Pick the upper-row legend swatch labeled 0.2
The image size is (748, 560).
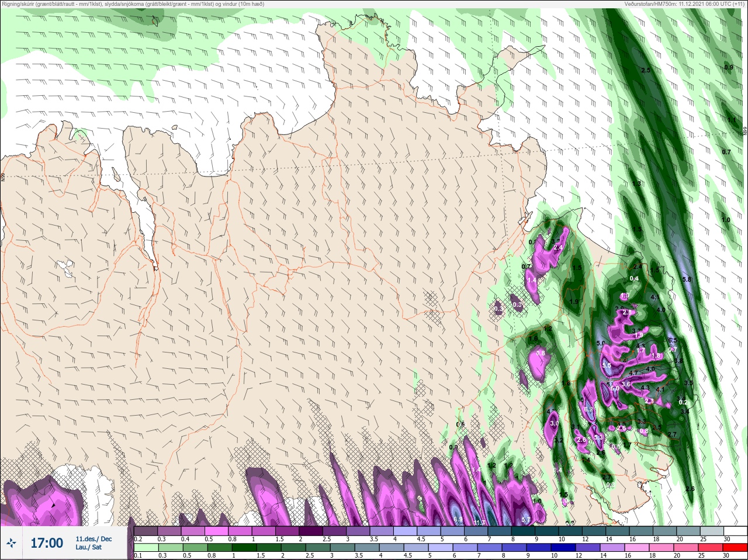pos(146,531)
